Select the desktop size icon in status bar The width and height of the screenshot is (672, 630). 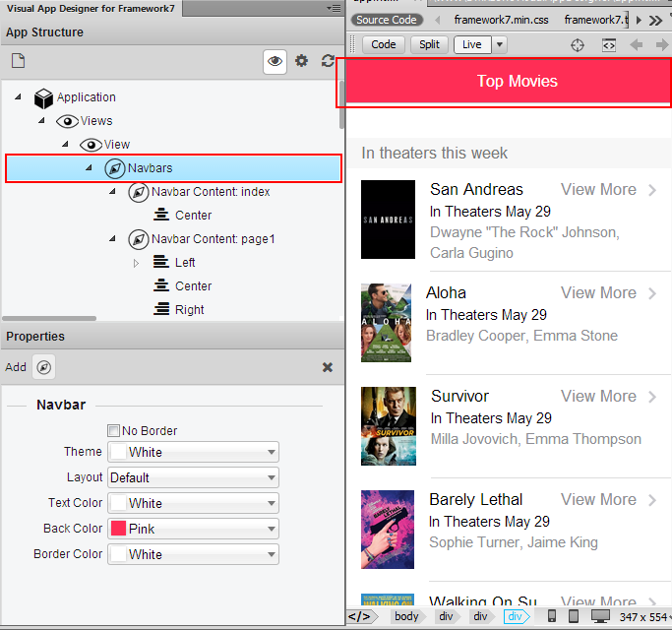tap(600, 616)
